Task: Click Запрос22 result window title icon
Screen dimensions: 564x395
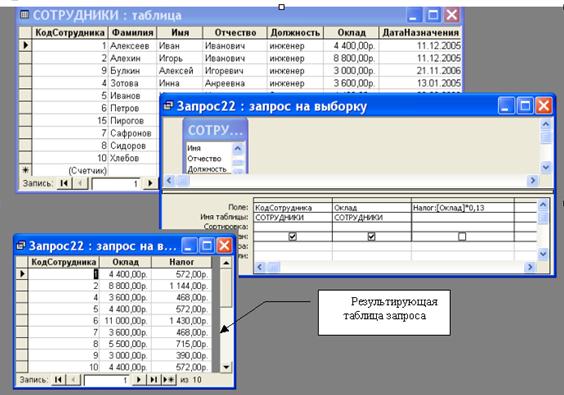Action: (x=21, y=245)
